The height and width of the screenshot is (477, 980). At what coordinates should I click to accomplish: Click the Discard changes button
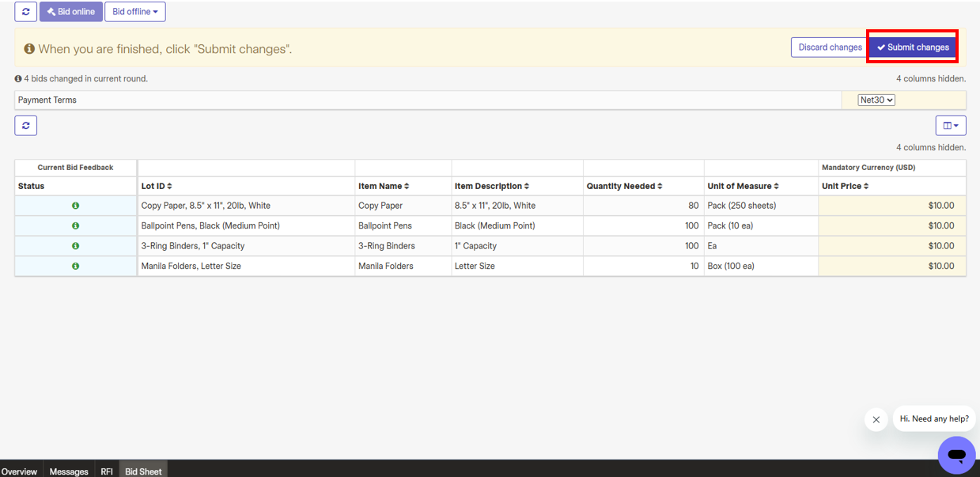point(828,47)
